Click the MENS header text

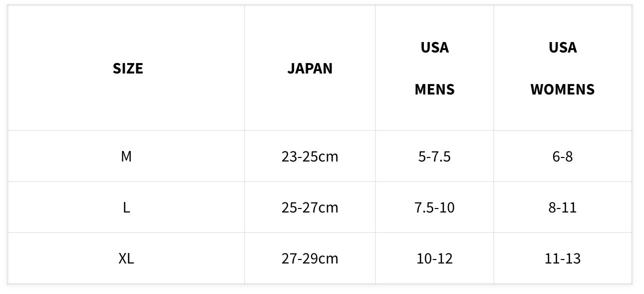coord(434,89)
